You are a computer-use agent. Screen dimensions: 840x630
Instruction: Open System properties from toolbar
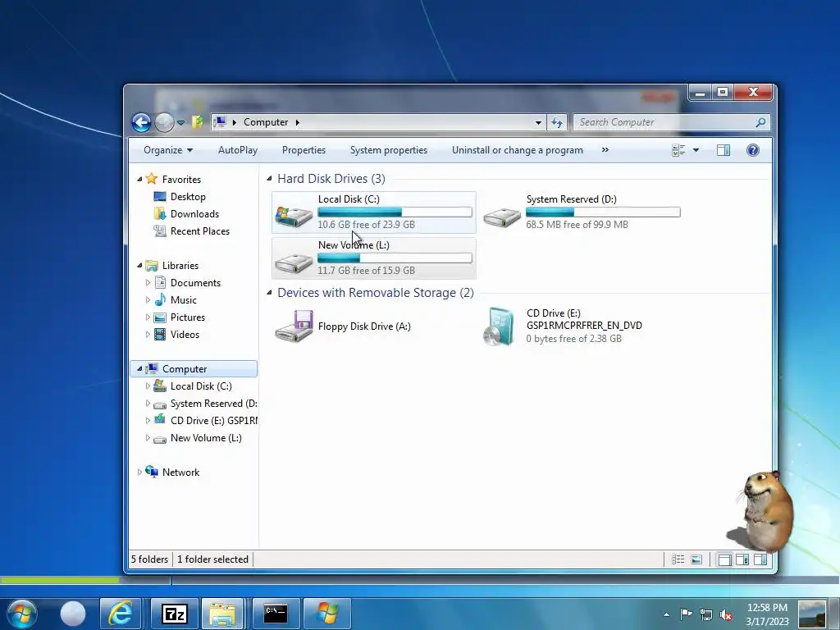pos(388,150)
